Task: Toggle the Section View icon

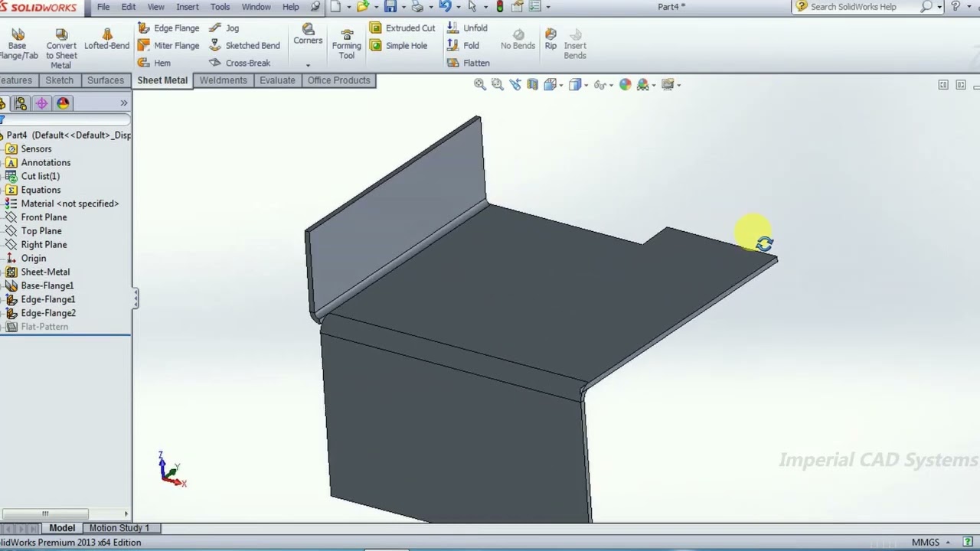Action: tap(533, 84)
